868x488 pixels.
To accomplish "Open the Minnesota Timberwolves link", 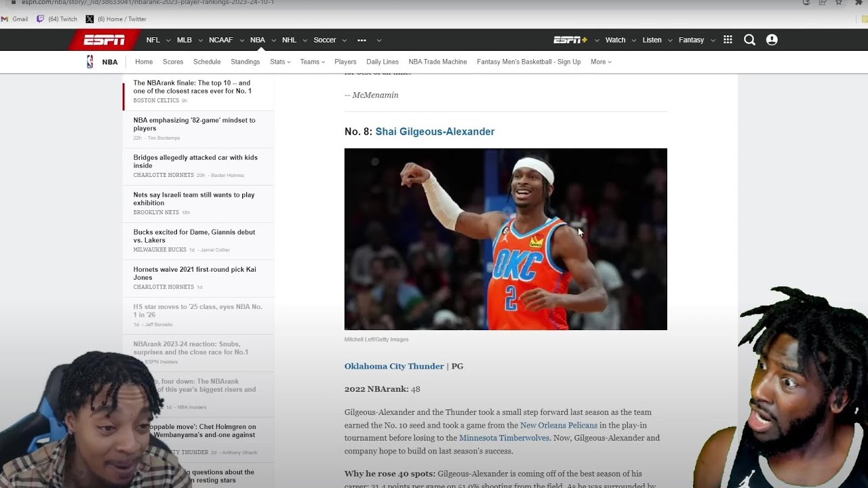I will click(505, 438).
